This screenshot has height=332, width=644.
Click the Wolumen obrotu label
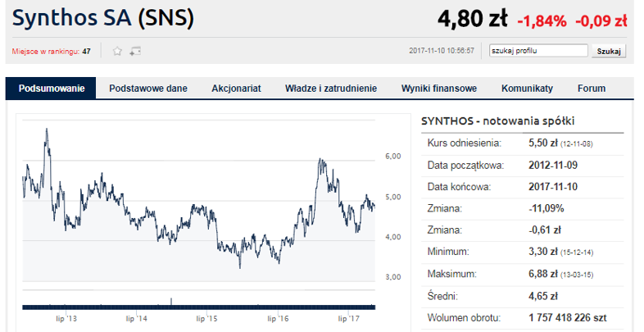pyautogui.click(x=464, y=318)
